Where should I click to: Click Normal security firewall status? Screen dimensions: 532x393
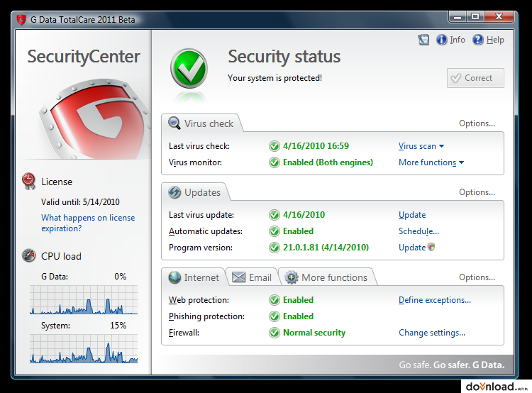(x=314, y=333)
